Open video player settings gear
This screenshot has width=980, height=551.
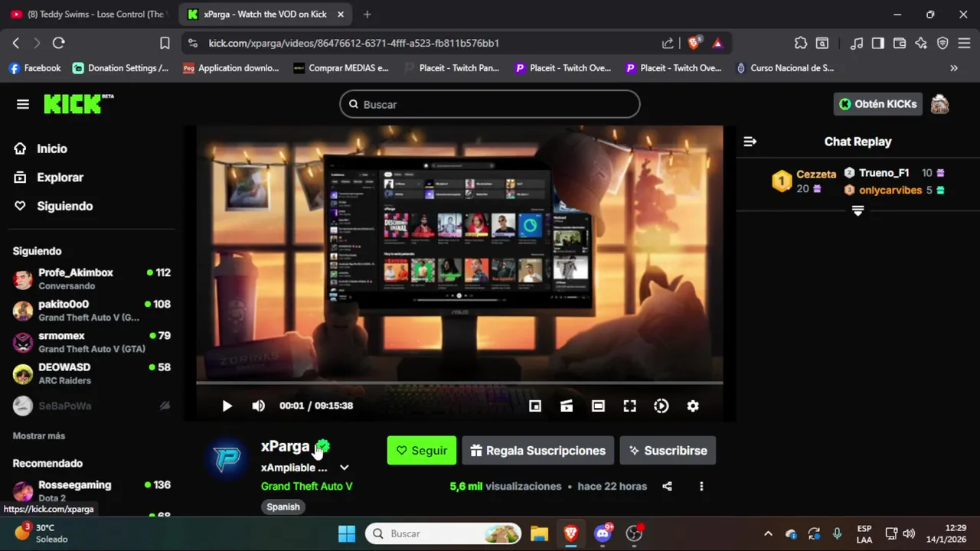pos(692,406)
